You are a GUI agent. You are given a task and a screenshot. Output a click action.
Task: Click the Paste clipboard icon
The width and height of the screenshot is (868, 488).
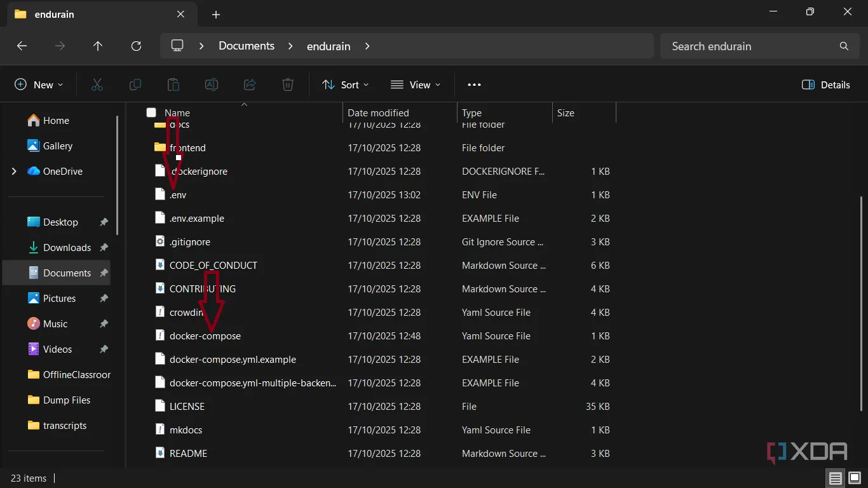tap(173, 85)
